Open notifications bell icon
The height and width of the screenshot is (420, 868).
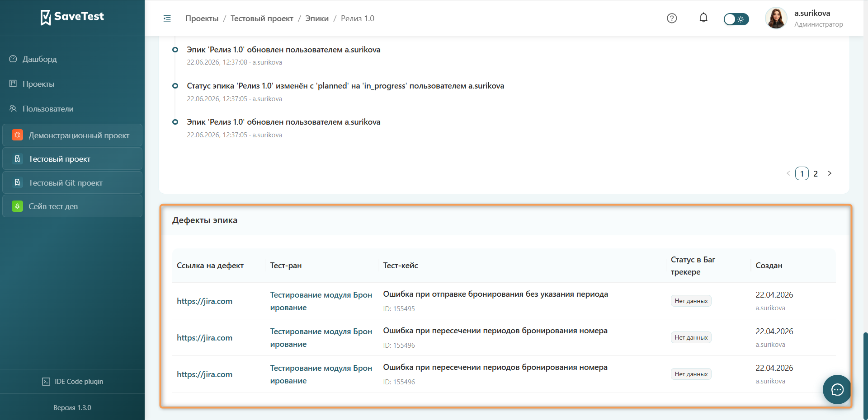tap(703, 18)
